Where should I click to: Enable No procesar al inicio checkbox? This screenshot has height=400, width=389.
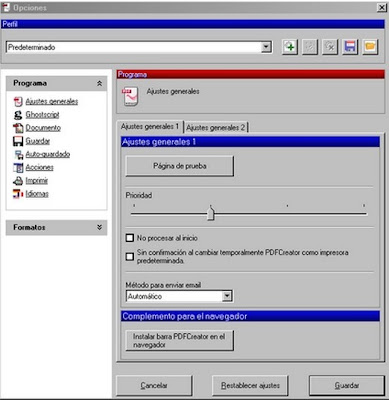[130, 238]
